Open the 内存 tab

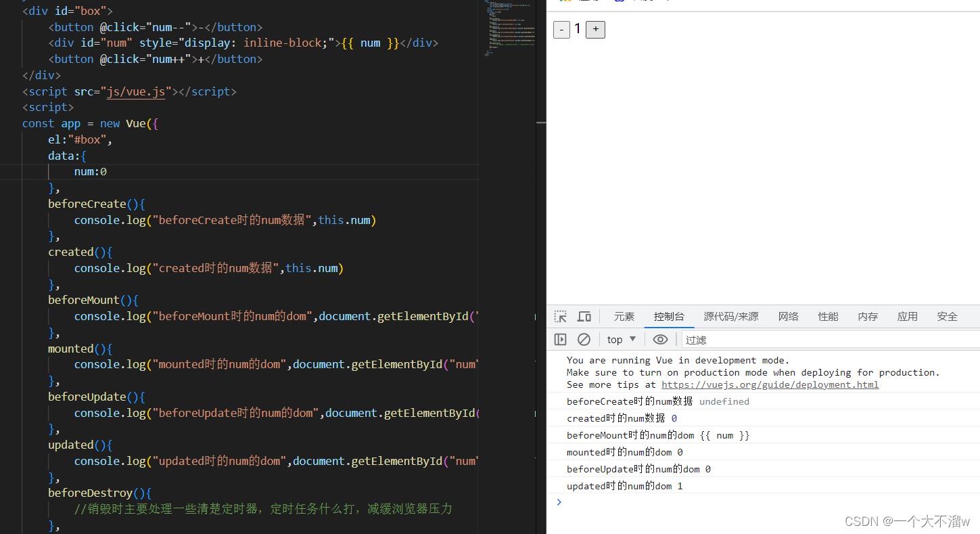click(x=868, y=316)
